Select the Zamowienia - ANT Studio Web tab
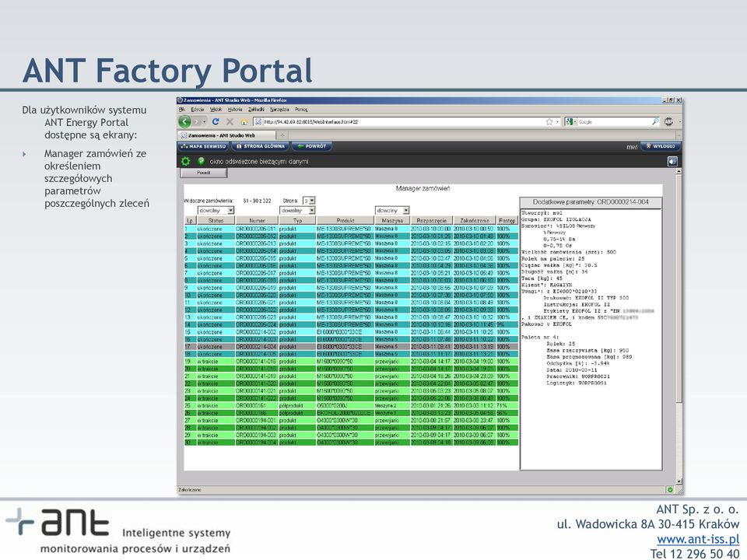The image size is (747, 560). [x=226, y=135]
